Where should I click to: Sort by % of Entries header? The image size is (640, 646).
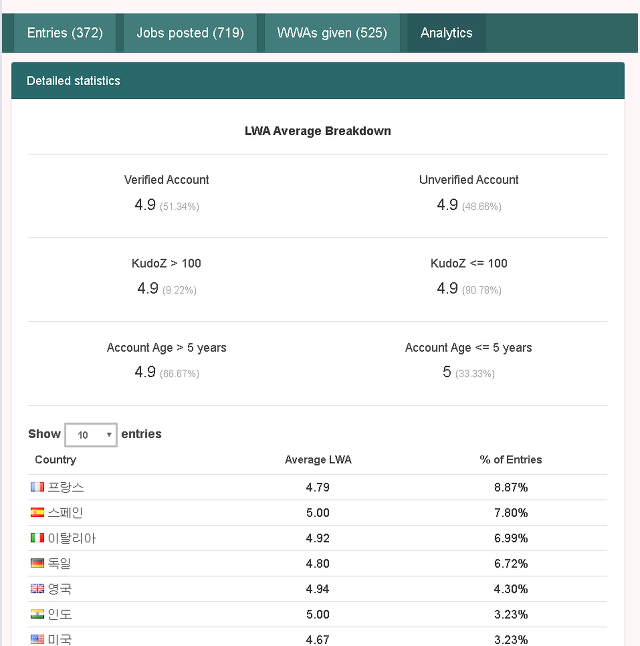tap(511, 459)
